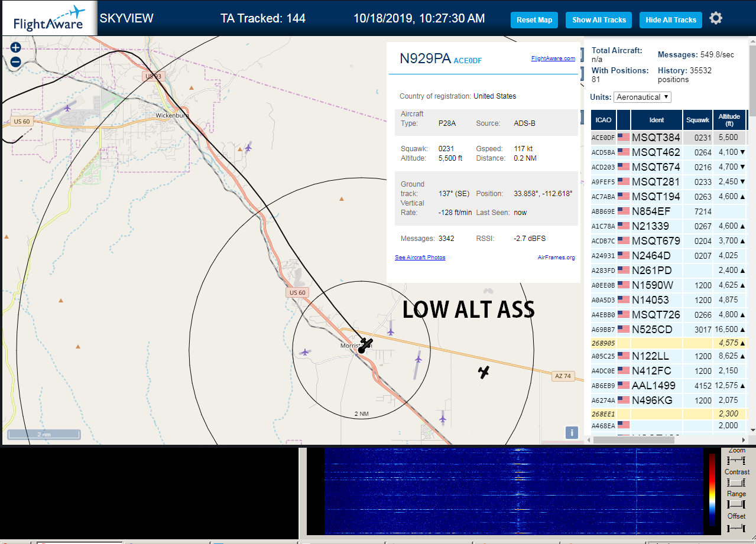
Task: Zoom out of the map with minus button
Action: (15, 61)
